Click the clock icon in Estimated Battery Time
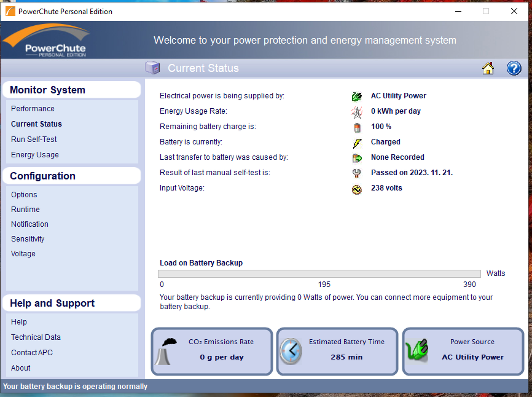 click(x=291, y=351)
